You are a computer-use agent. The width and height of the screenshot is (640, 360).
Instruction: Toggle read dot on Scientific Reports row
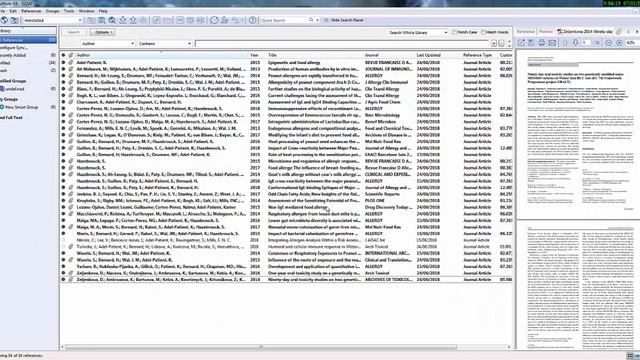63,194
